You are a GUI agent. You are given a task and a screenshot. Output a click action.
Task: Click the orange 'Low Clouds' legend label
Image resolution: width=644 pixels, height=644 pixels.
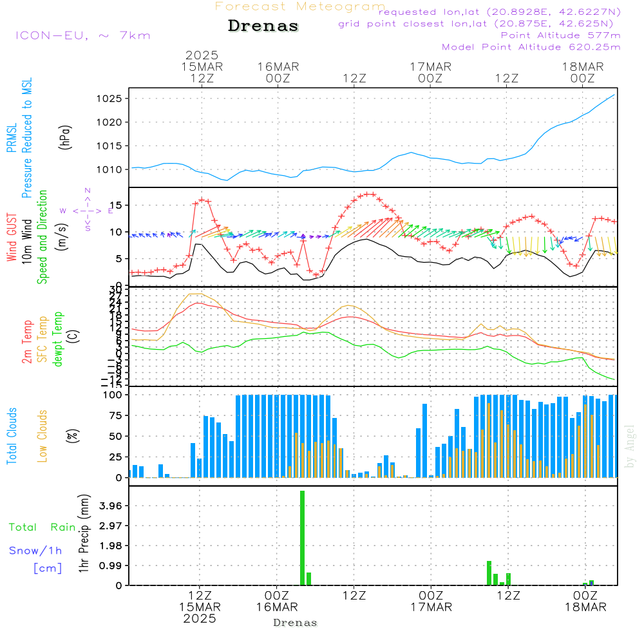(42, 436)
